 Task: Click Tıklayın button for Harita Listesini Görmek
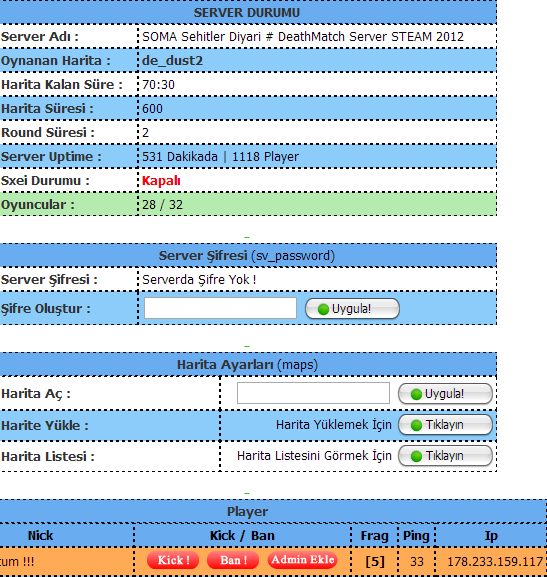coord(445,456)
